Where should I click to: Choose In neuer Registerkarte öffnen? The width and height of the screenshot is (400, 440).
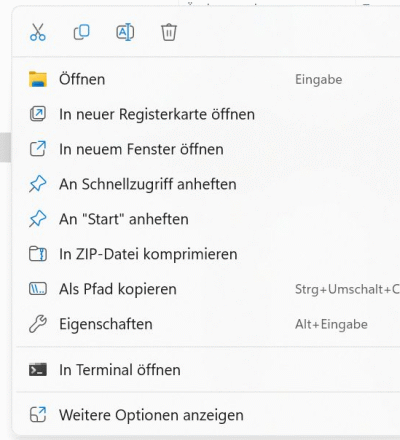[207, 114]
